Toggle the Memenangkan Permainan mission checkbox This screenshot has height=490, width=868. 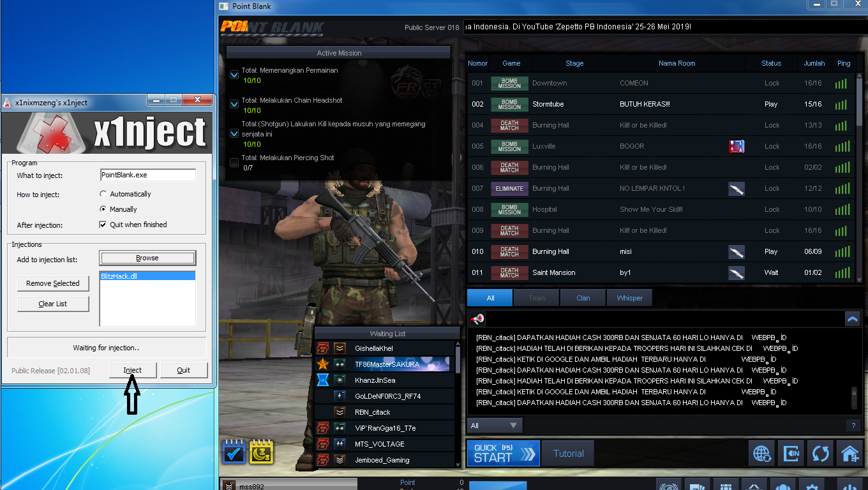[234, 75]
